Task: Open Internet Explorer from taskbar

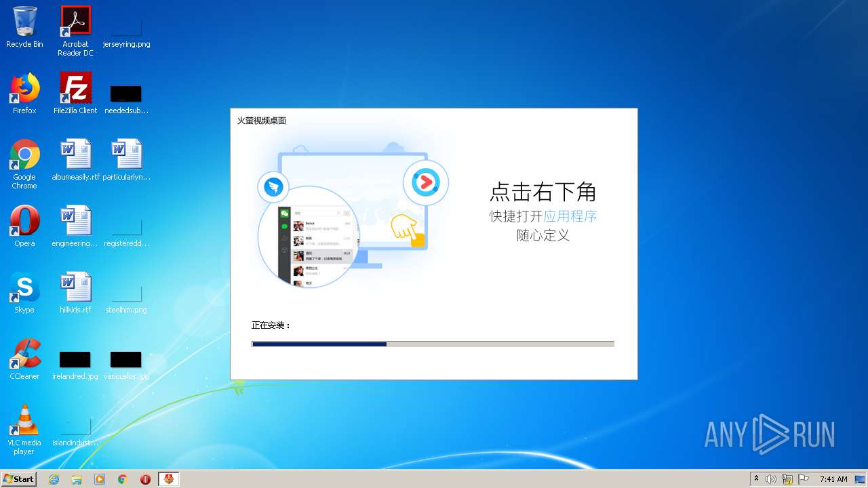Action: [54, 479]
